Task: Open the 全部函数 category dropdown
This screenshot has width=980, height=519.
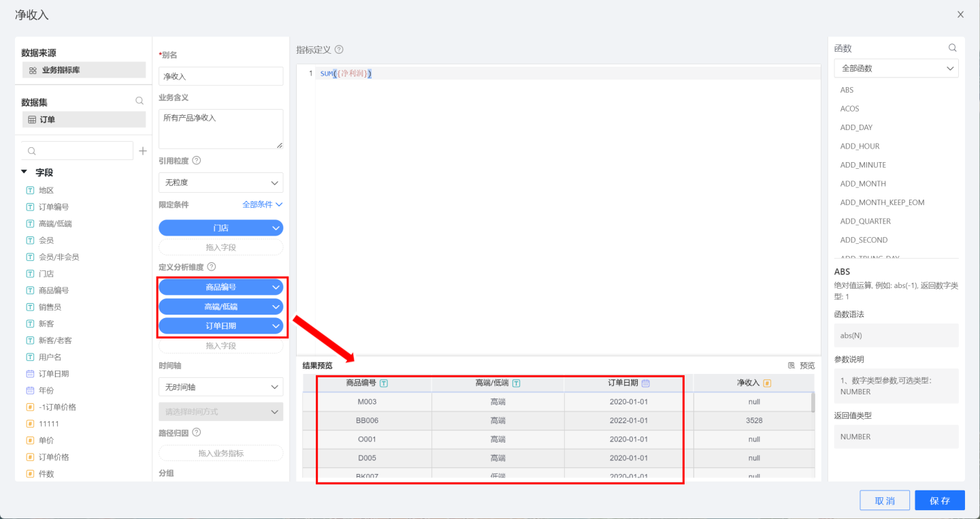Action: [896, 68]
